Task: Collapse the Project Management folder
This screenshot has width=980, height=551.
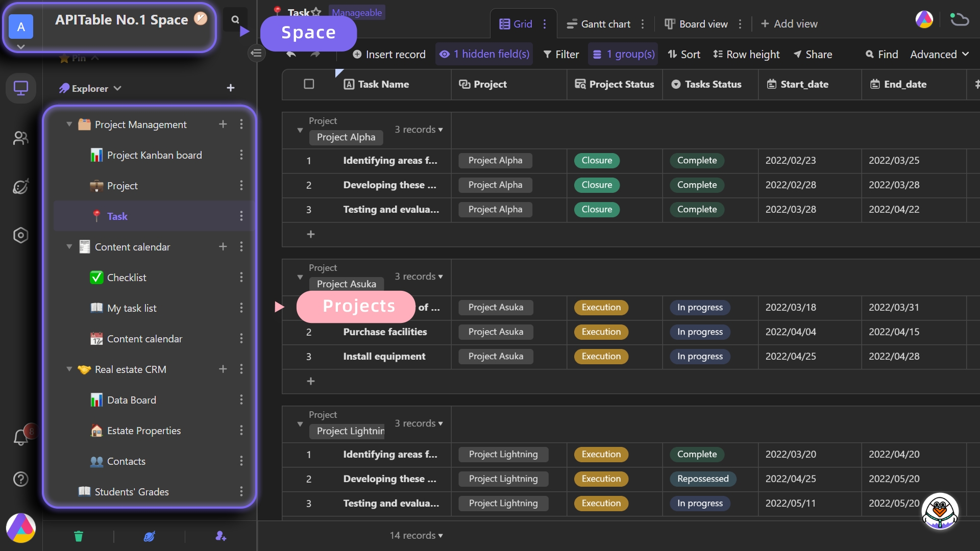Action: click(69, 124)
